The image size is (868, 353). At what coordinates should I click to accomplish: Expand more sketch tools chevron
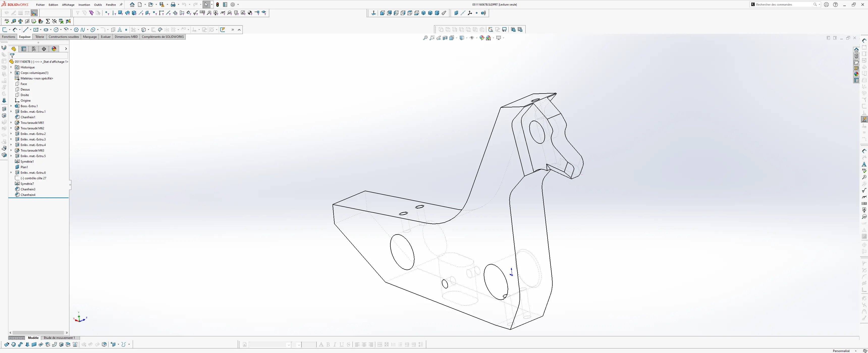tap(232, 30)
